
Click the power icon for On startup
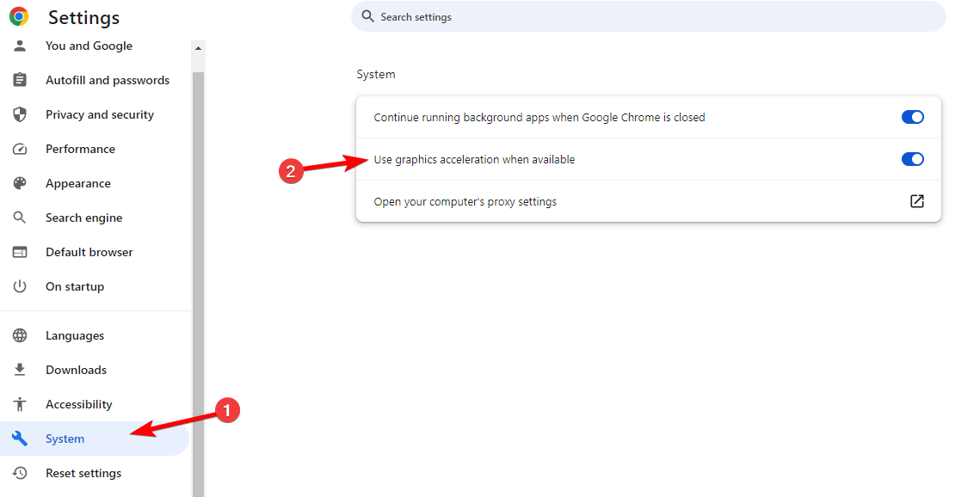click(x=20, y=286)
